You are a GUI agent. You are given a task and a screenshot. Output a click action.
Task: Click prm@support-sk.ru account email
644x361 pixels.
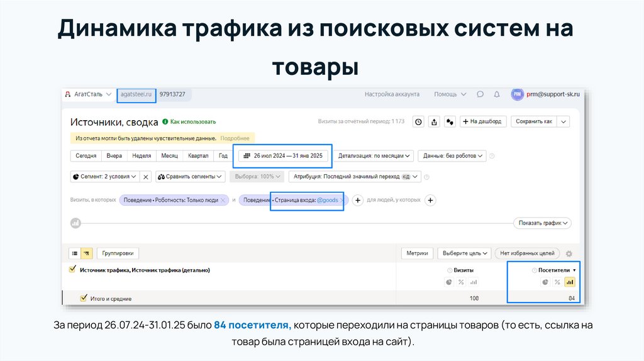[x=553, y=94]
